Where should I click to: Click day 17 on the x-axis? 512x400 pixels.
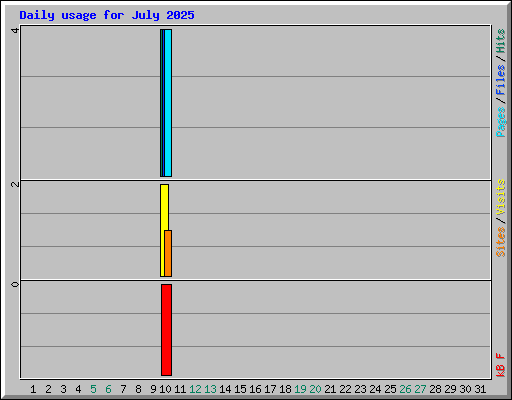pyautogui.click(x=270, y=389)
